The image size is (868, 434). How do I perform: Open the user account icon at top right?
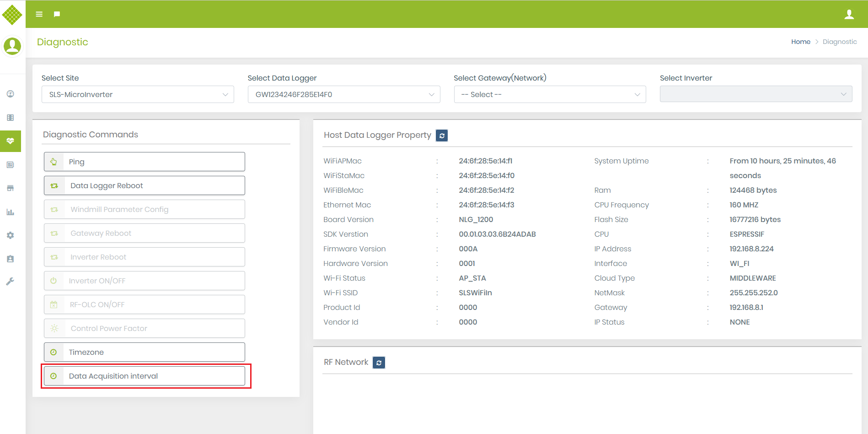click(849, 15)
